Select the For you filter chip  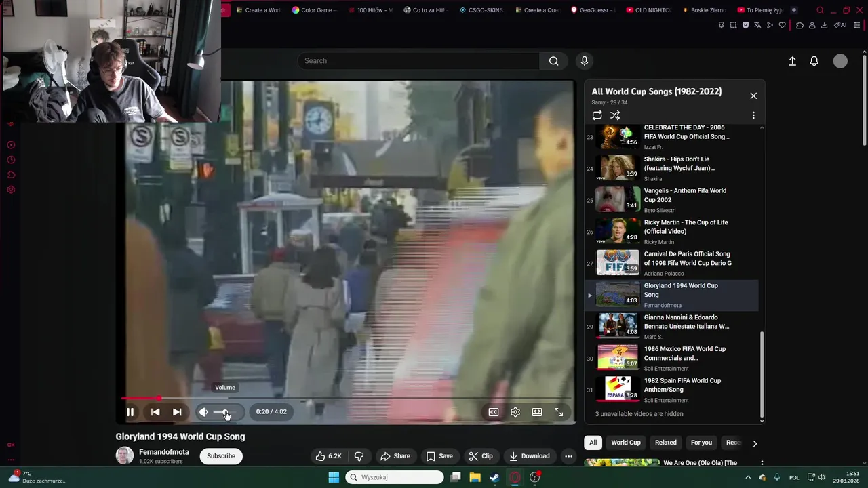tap(701, 443)
